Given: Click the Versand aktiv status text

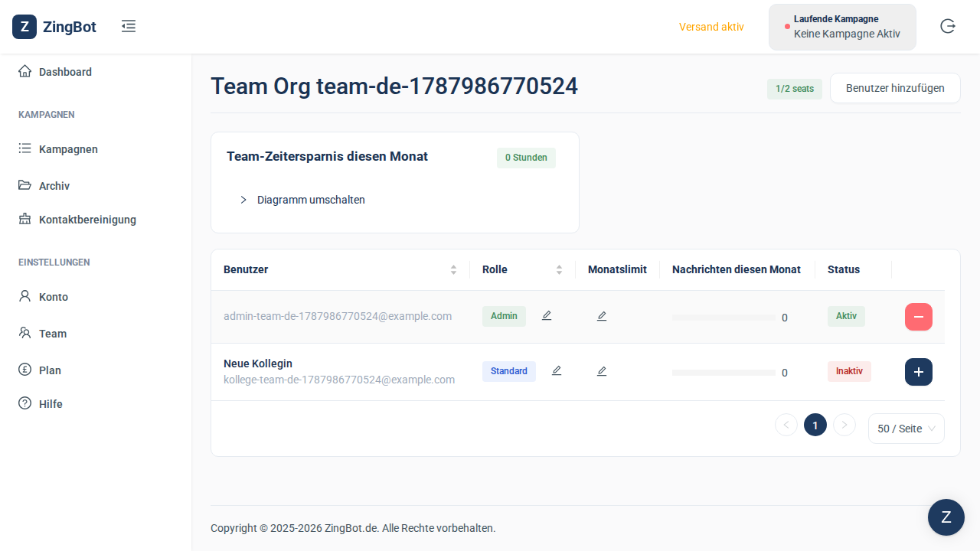Looking at the screenshot, I should [711, 27].
